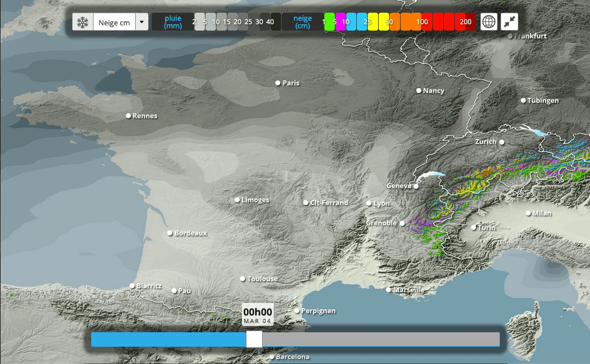Expand layer list with the arrow button
The width and height of the screenshot is (590, 364).
pos(141,22)
